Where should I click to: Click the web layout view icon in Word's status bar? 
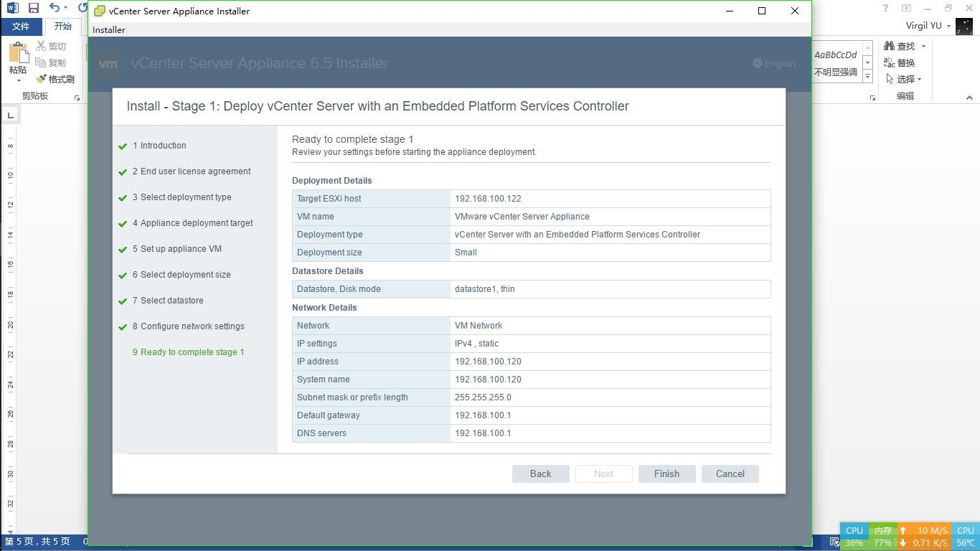(835, 542)
